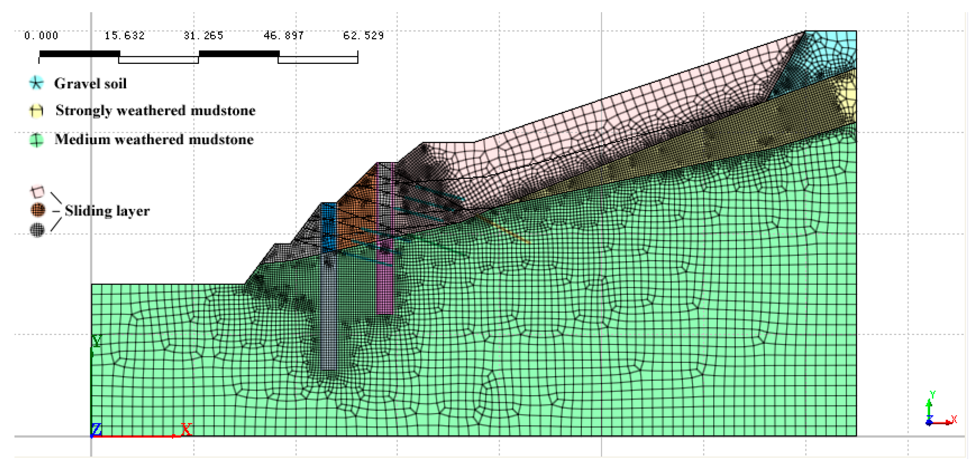This screenshot has height=469, width=980.
Task: Click the 0.000 scale bar value
Action: [x=41, y=36]
